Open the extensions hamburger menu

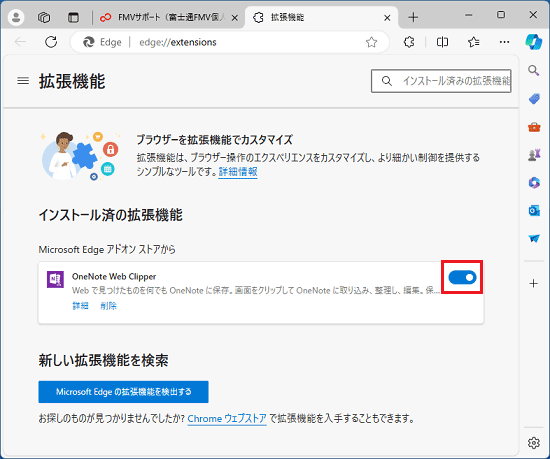(23, 81)
